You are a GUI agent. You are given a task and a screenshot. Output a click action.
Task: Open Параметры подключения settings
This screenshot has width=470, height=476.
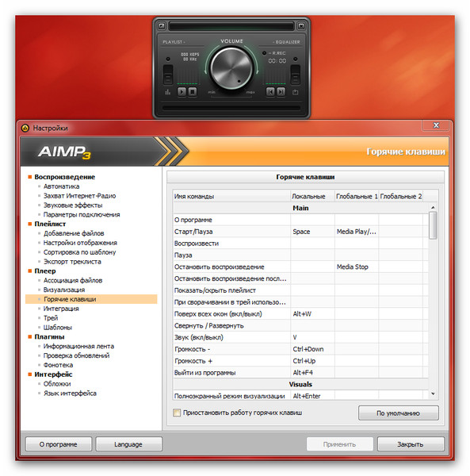pos(82,215)
